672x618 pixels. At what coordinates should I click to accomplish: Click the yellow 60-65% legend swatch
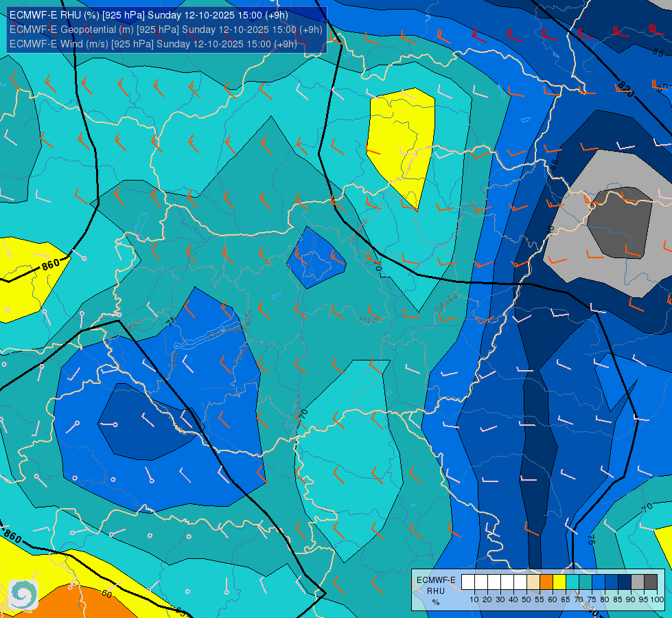[x=559, y=582]
